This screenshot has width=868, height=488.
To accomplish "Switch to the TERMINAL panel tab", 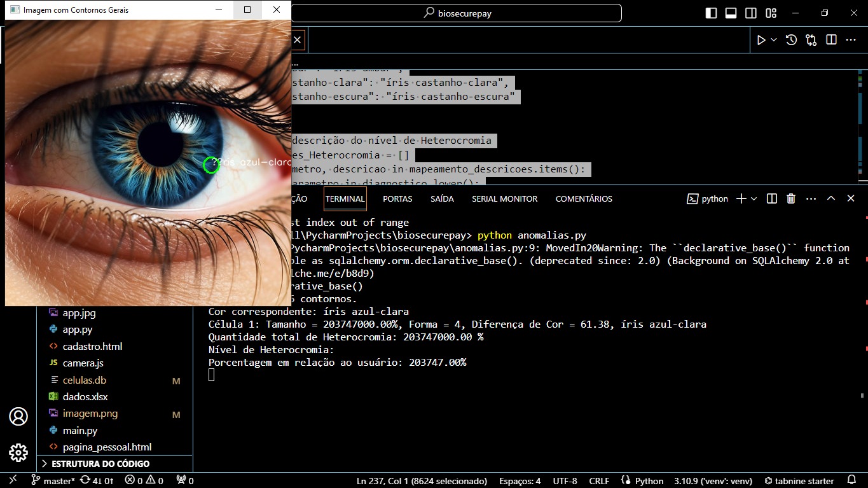I will tap(345, 199).
